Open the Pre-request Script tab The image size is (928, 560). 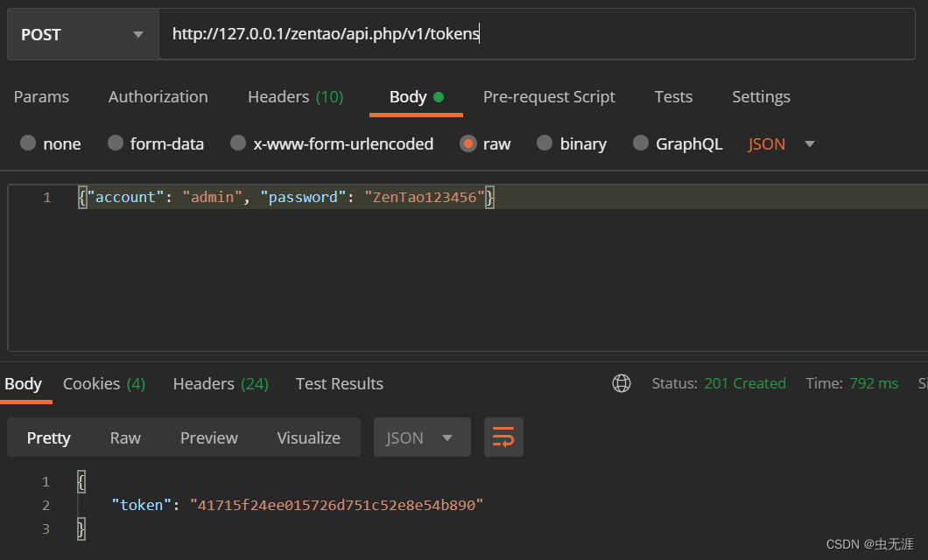coord(549,96)
